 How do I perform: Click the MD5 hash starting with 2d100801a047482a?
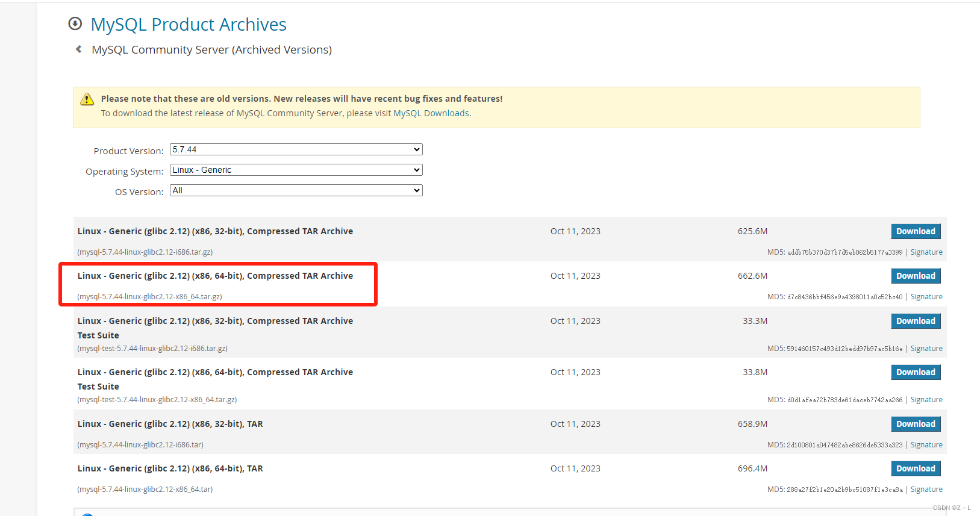(x=845, y=445)
